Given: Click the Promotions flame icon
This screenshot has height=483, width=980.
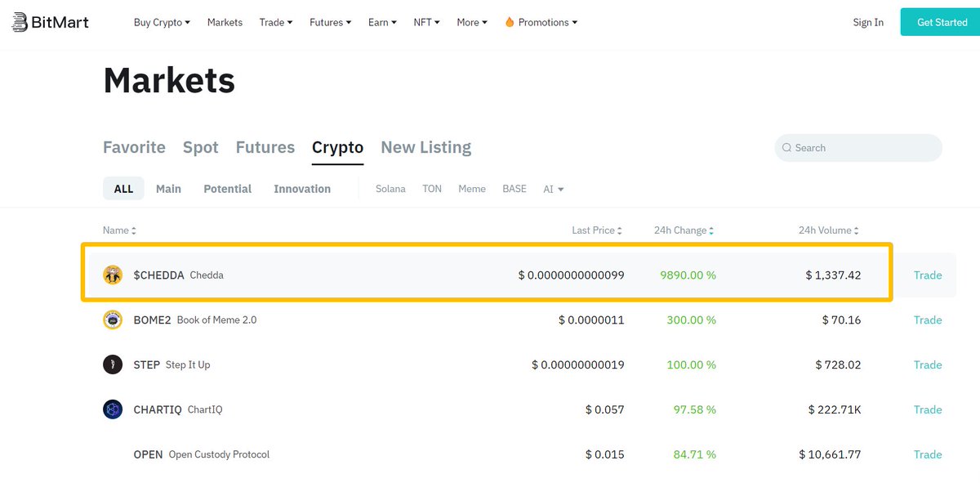Looking at the screenshot, I should click(x=510, y=22).
